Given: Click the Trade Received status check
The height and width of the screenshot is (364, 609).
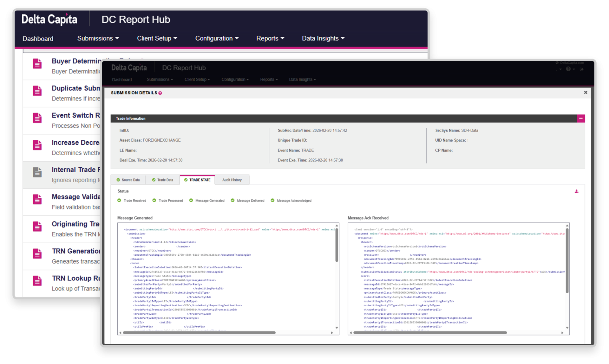Looking at the screenshot, I should (119, 201).
